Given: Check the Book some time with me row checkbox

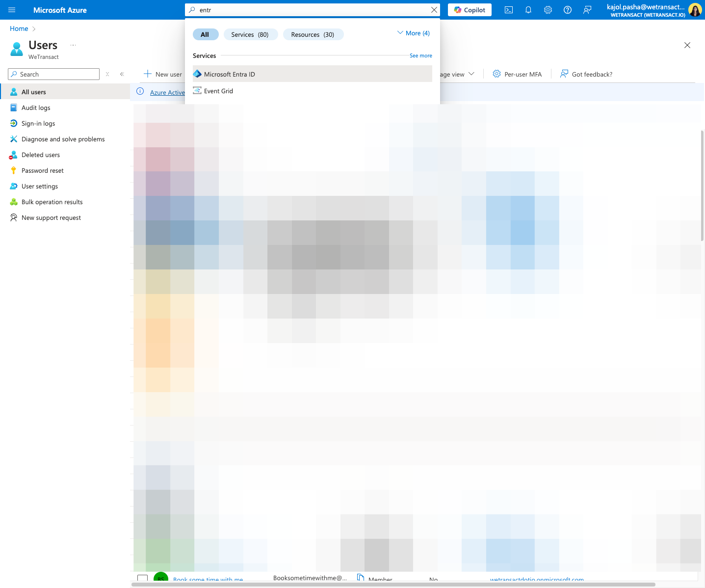Looking at the screenshot, I should pos(143,579).
